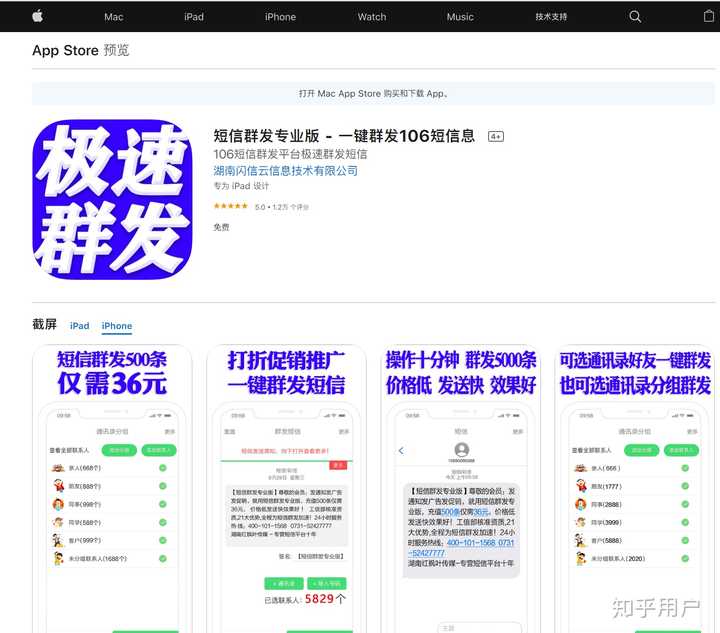
Task: Click the App Store 预览 heading
Action: pos(81,50)
